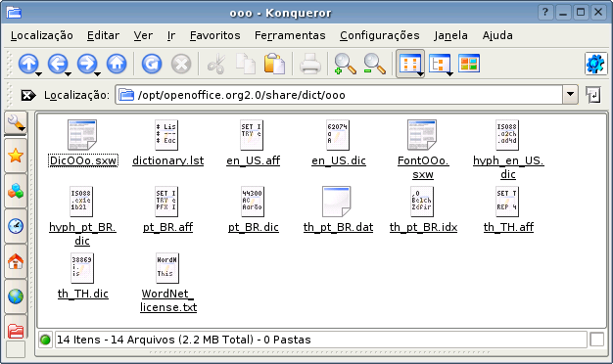Select the FontOOo.sxw file
This screenshot has height=364, width=613.
pos(423,150)
